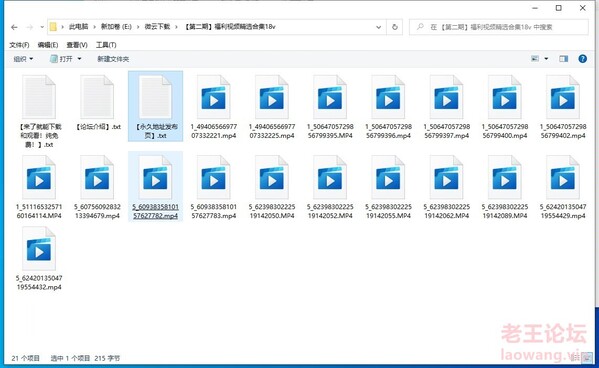
Task: Navigate to 此电脑 in the breadcrumb
Action: coord(78,27)
